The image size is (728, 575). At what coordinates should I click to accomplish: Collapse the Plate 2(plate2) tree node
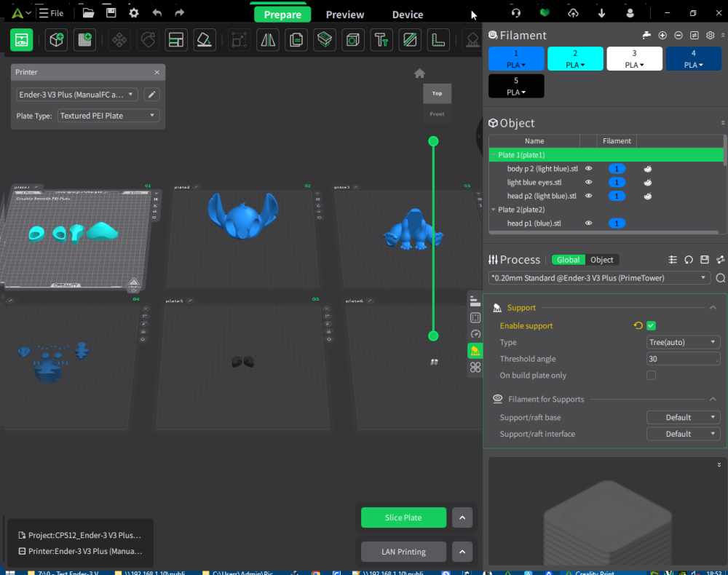pos(494,210)
